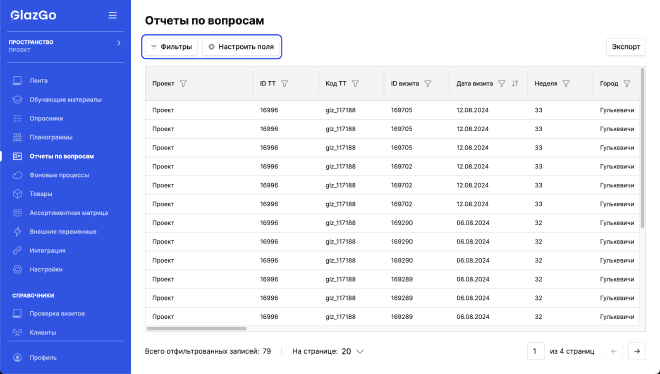660x374 pixels.
Task: Open Обучающие материалы icon in sidebar
Action: point(17,100)
